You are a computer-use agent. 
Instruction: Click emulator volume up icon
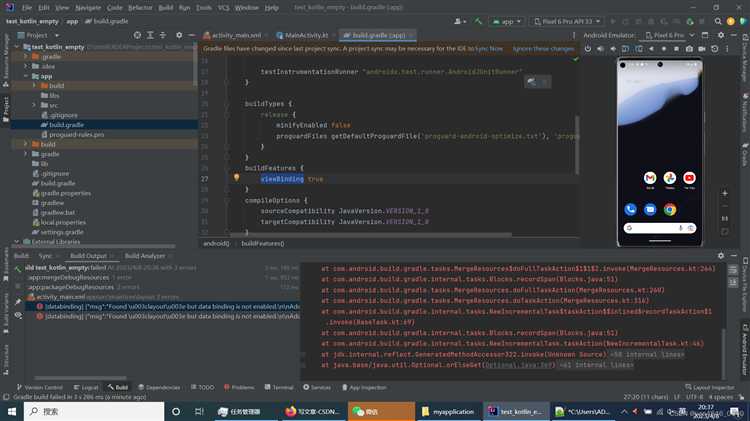click(600, 49)
